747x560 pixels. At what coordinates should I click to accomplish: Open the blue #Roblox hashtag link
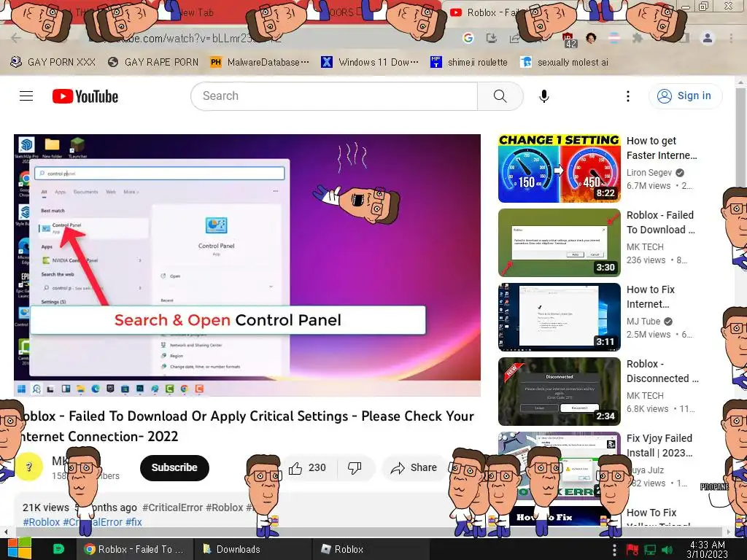(42, 522)
